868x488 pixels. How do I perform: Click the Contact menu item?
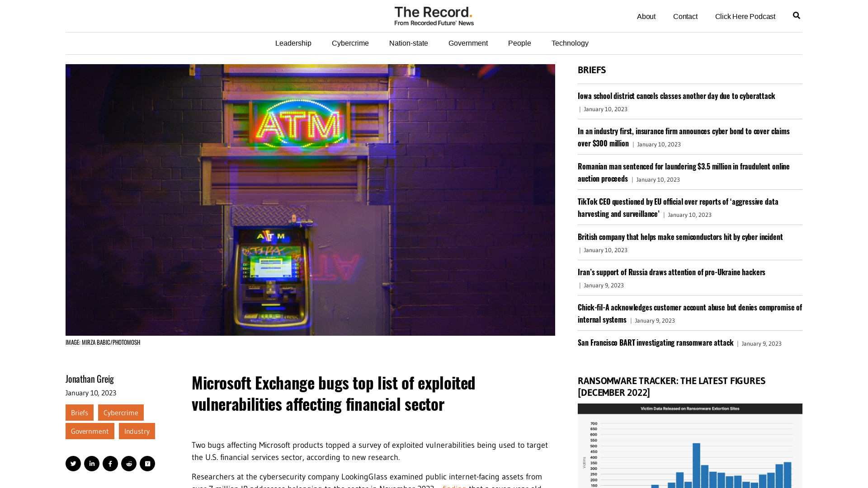click(685, 16)
